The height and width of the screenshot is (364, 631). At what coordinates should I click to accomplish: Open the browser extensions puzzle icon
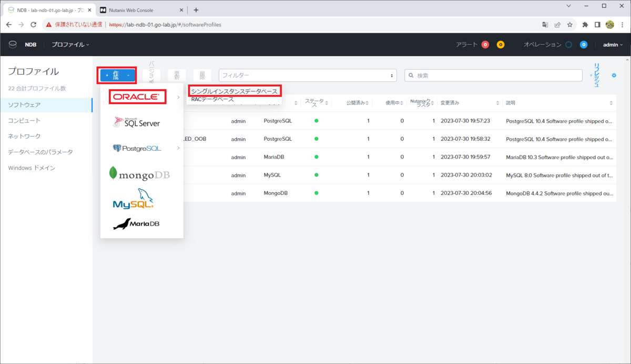point(585,25)
